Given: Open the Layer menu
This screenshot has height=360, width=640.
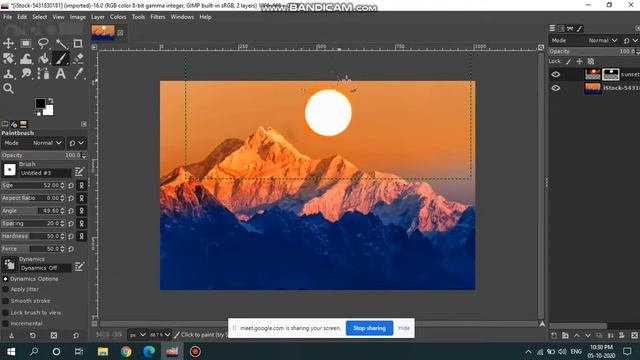Looking at the screenshot, I should pos(98,17).
